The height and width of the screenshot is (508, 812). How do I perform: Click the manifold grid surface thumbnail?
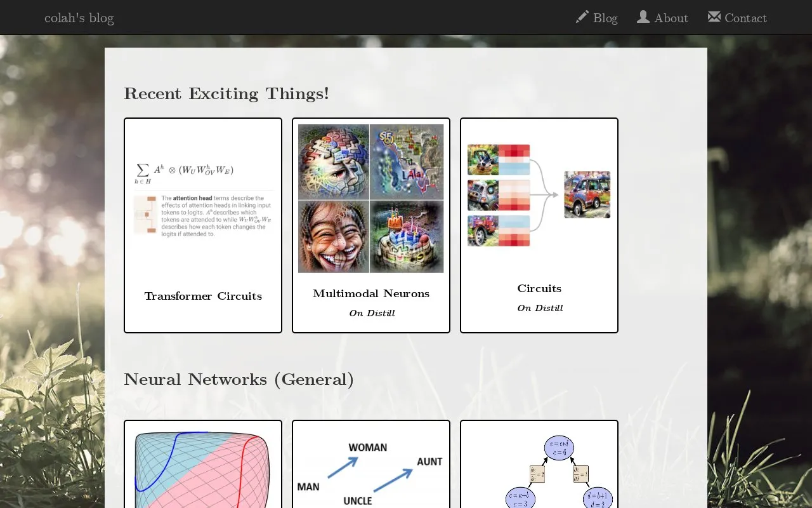tap(203, 469)
